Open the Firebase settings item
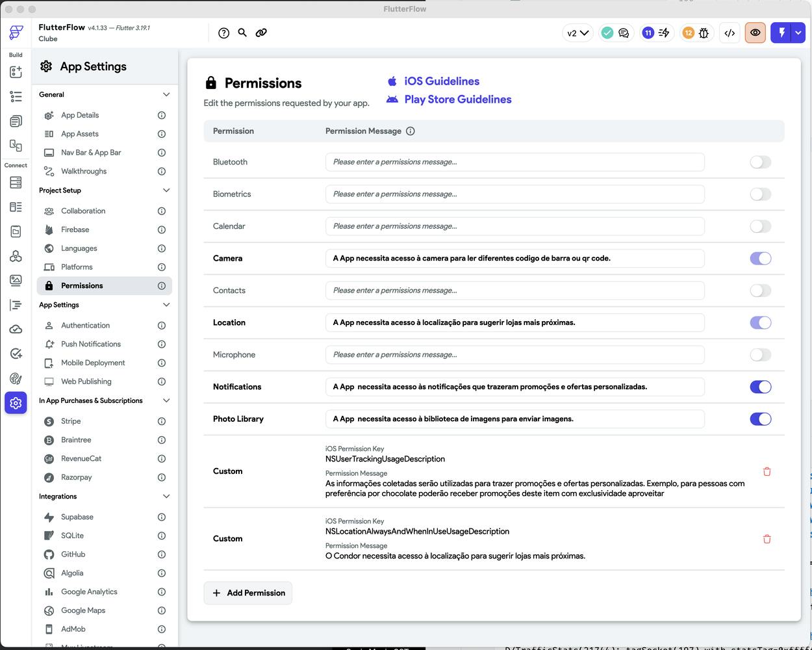Viewport: 812px width, 650px height. click(75, 229)
